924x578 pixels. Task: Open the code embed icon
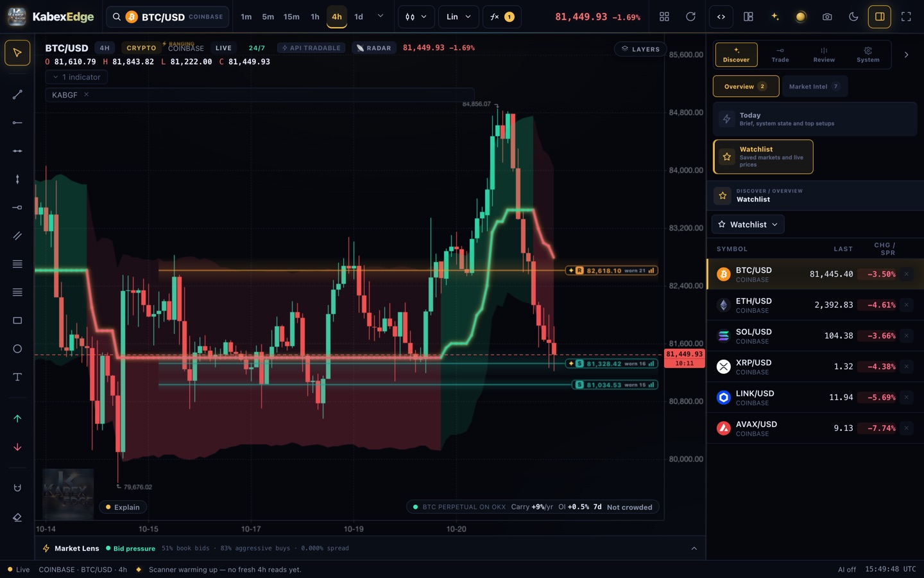721,17
